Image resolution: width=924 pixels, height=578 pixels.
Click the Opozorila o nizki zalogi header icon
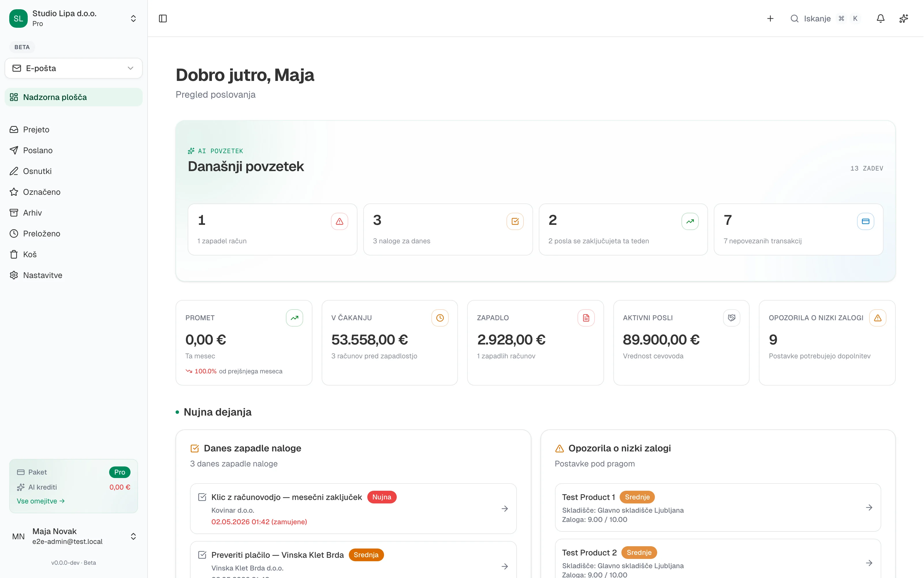pos(559,448)
